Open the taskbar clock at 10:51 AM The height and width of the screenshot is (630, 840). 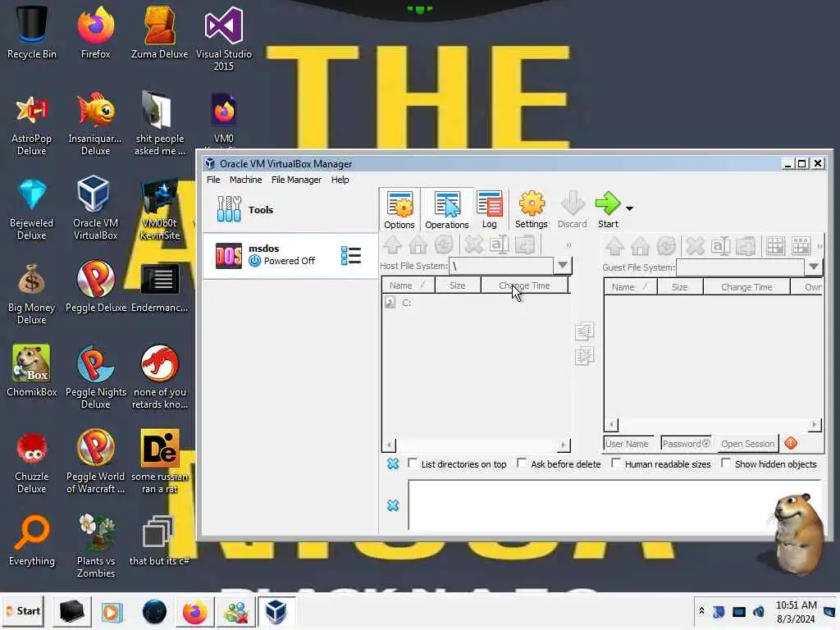point(796,612)
